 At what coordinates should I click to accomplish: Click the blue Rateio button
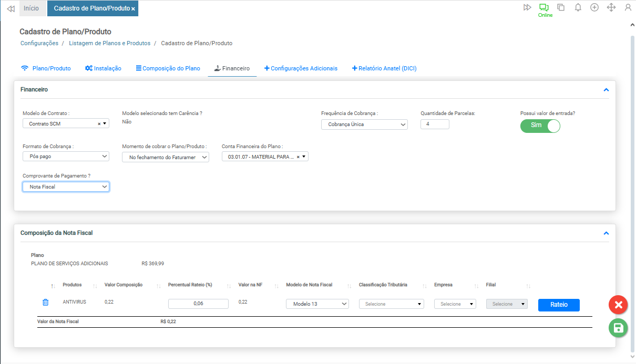click(558, 305)
